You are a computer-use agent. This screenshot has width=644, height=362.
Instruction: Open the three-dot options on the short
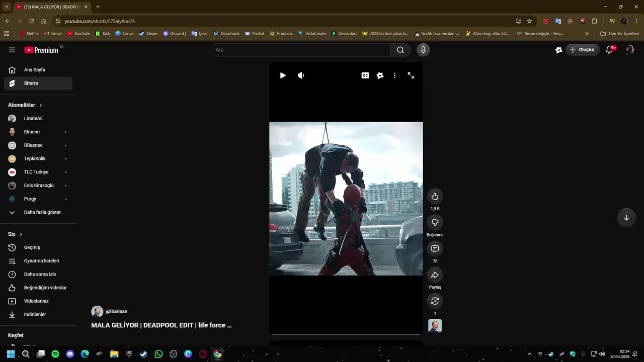coord(394,75)
